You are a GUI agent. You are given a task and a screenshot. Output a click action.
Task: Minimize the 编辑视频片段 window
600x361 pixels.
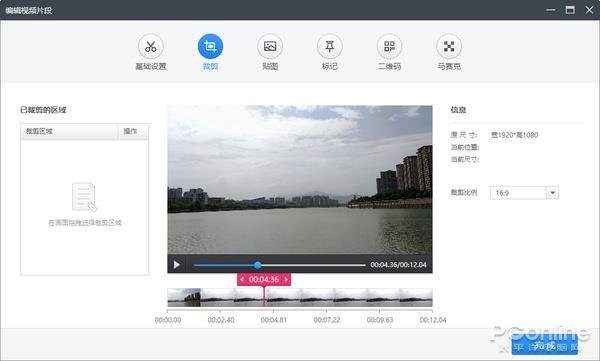pyautogui.click(x=551, y=10)
